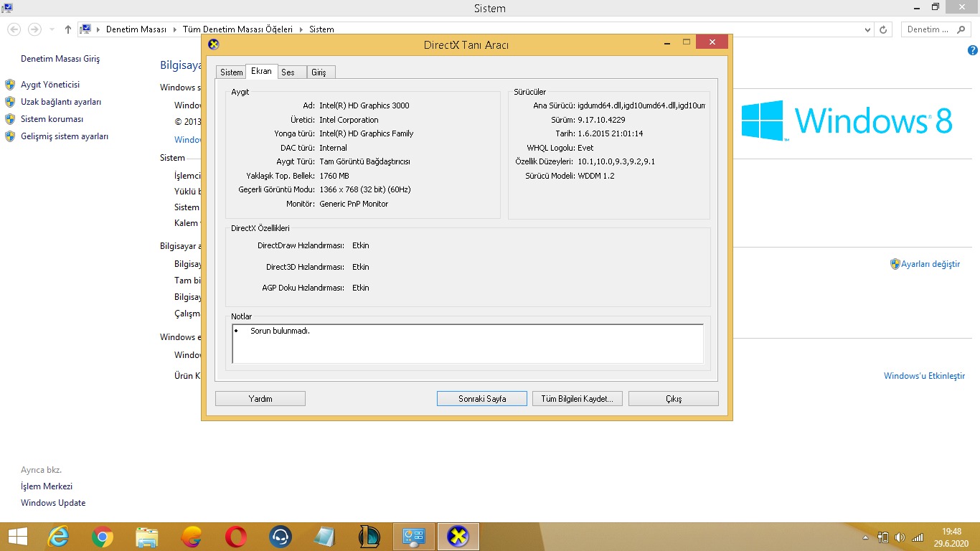Expand the address bar history dropdown
The image size is (980, 551).
(867, 29)
